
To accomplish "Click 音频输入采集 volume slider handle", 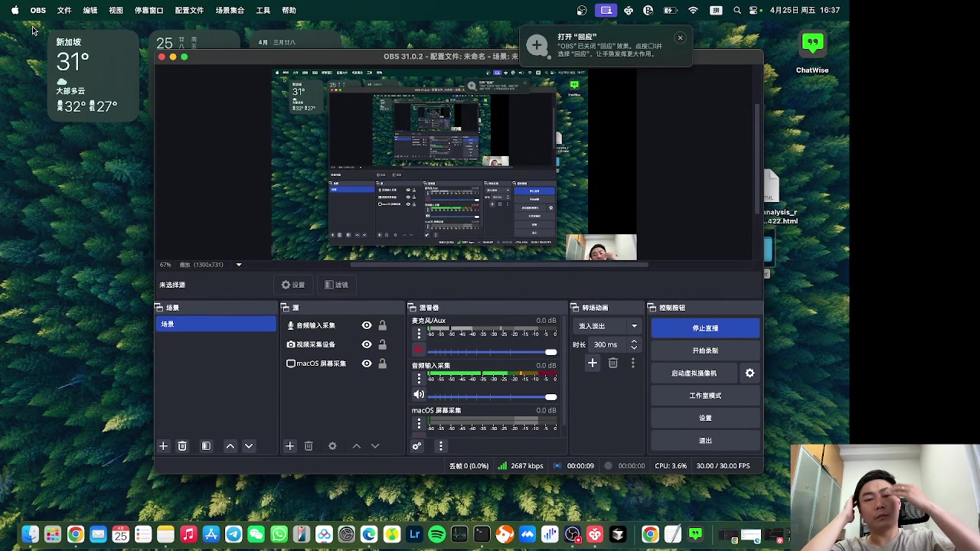I will tap(550, 397).
